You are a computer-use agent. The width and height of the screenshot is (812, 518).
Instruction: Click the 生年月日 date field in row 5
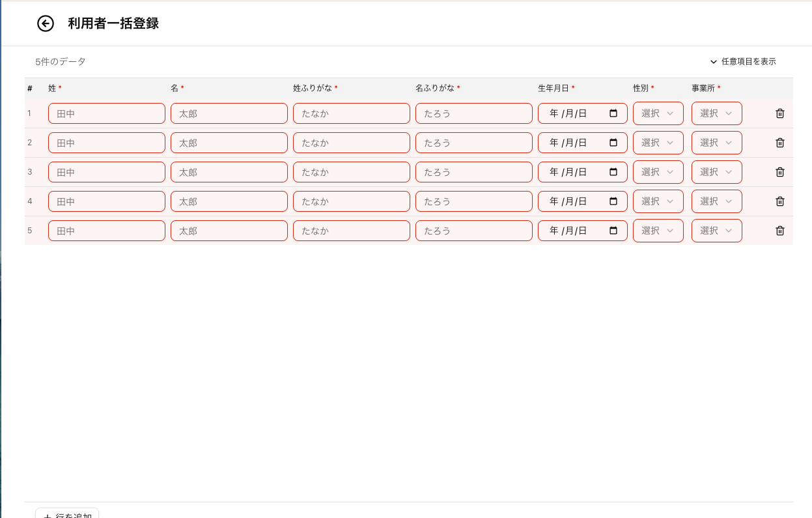(573, 231)
